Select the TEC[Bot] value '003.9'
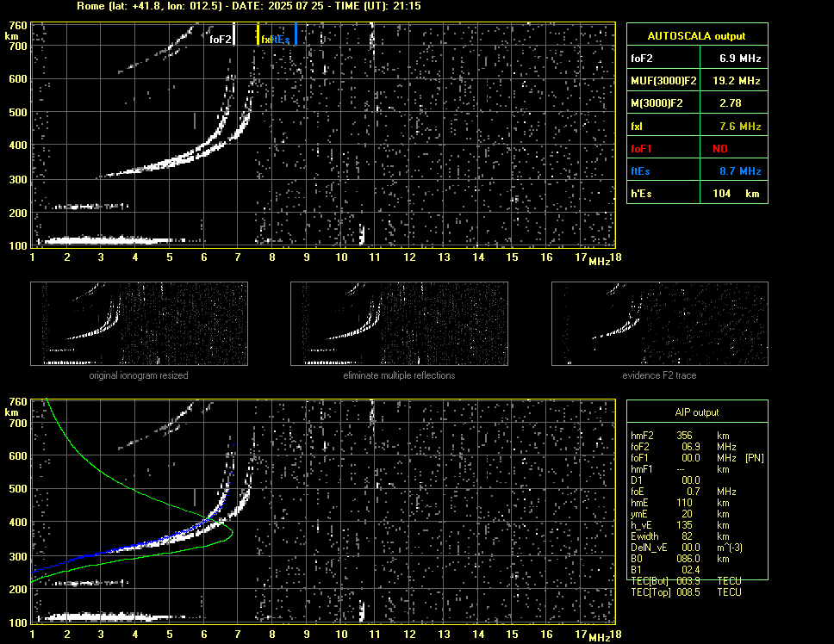 (x=688, y=581)
